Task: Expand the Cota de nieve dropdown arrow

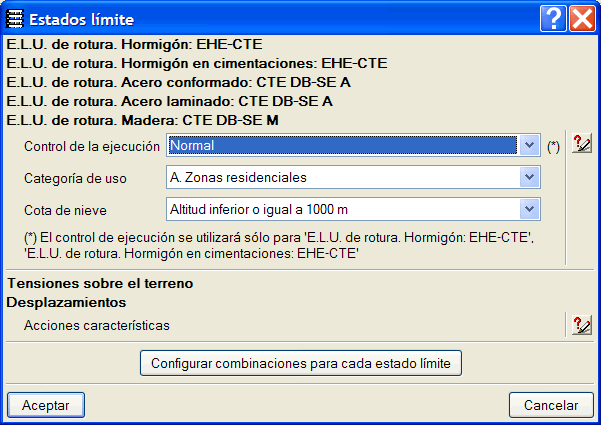Action: [530, 209]
